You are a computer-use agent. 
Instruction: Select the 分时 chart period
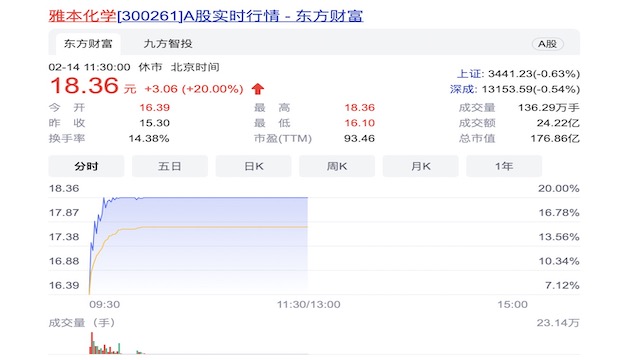[86, 166]
